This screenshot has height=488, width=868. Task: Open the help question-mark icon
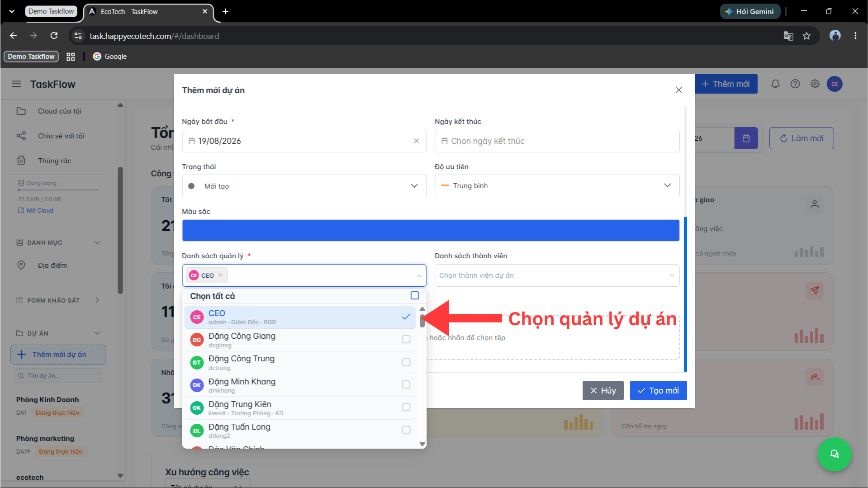tap(795, 84)
